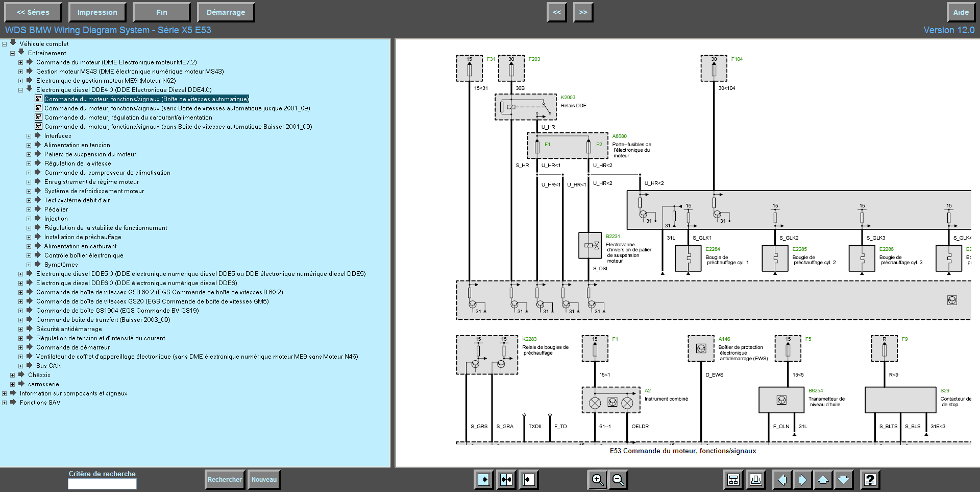The width and height of the screenshot is (980, 492).
Task: Click the Rechercher search button
Action: tap(225, 480)
